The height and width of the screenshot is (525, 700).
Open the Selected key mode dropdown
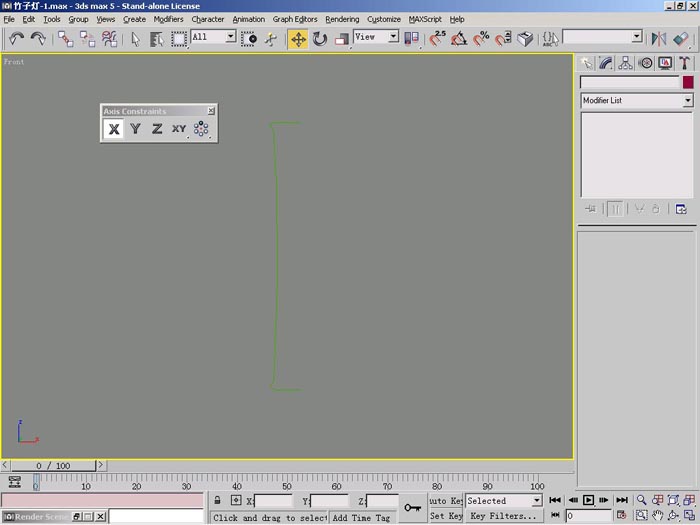pyautogui.click(x=537, y=500)
